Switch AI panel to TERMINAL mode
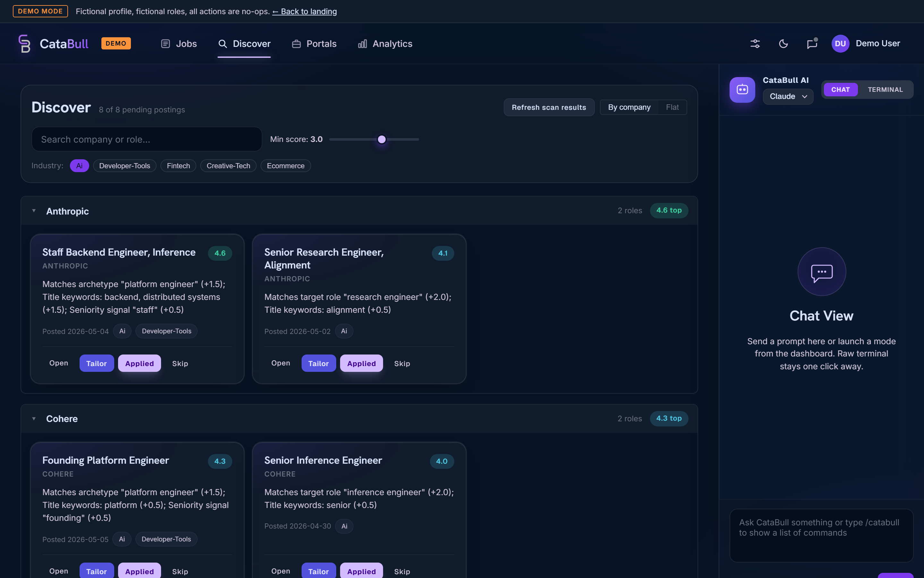The height and width of the screenshot is (578, 924). coord(885,90)
